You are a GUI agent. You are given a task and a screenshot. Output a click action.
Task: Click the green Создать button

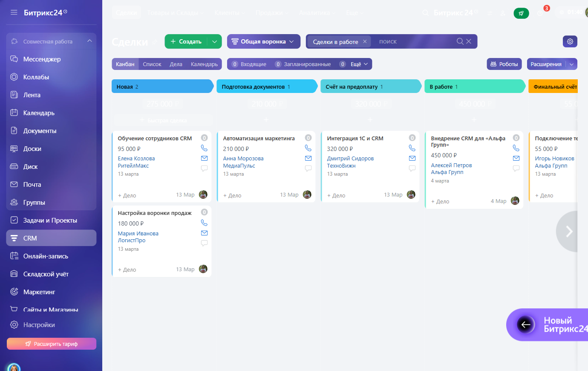click(186, 41)
